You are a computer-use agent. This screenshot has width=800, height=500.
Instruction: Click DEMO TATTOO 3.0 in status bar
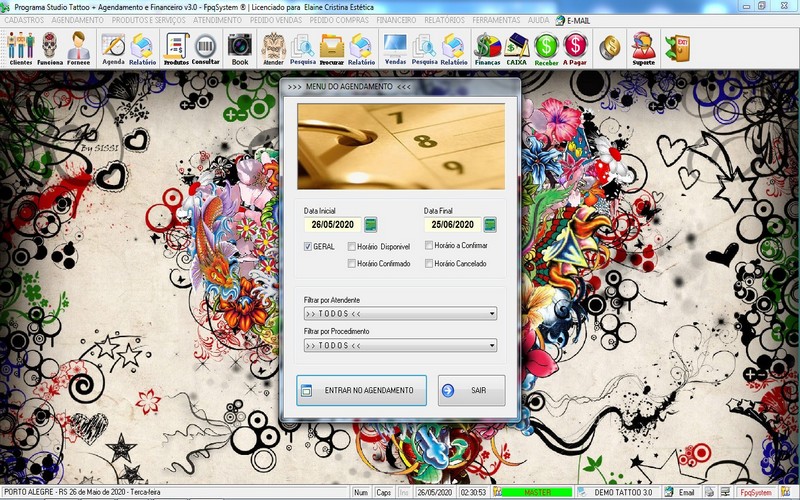click(623, 492)
